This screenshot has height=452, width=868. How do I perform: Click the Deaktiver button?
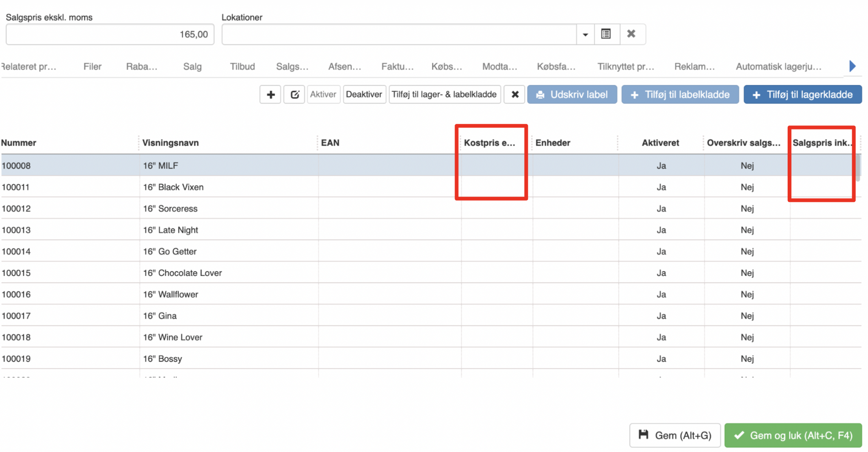pyautogui.click(x=364, y=94)
